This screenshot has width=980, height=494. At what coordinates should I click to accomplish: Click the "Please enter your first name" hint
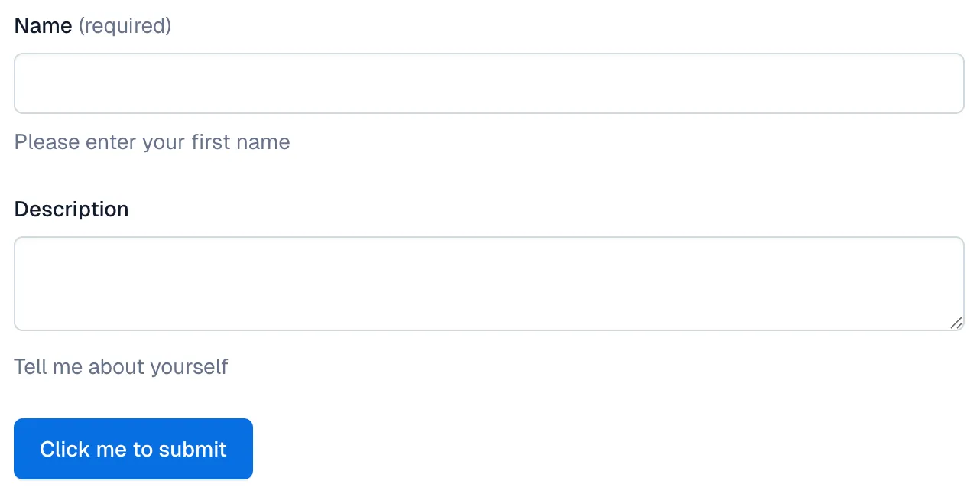tap(152, 142)
